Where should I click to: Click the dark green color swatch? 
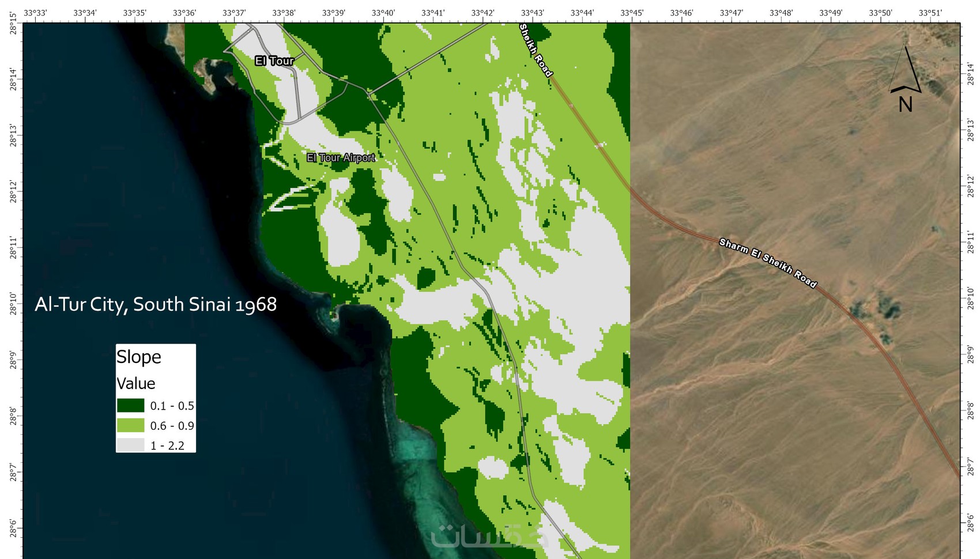[x=130, y=405]
